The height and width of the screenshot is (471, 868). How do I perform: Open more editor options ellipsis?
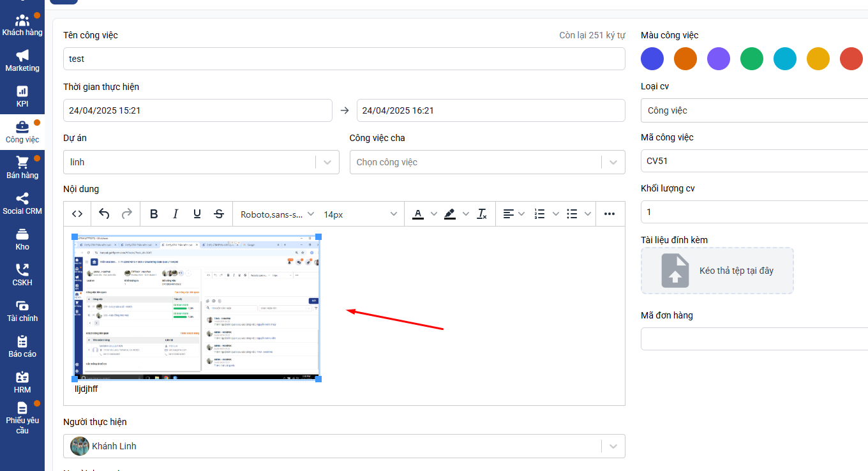pos(610,214)
